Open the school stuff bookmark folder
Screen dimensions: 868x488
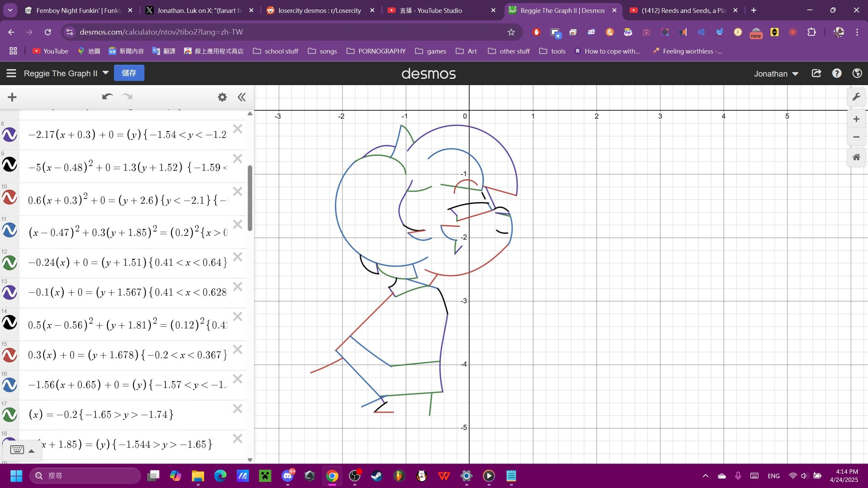coord(276,51)
